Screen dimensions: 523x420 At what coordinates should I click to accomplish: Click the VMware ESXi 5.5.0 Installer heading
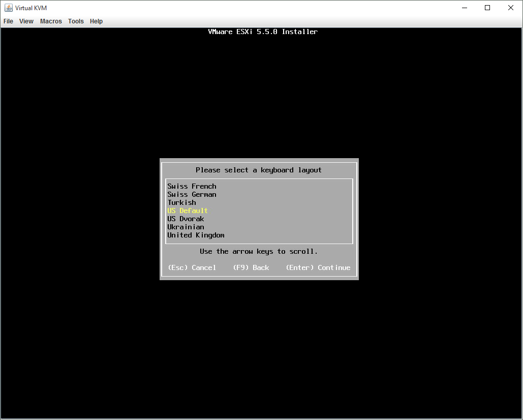click(263, 32)
